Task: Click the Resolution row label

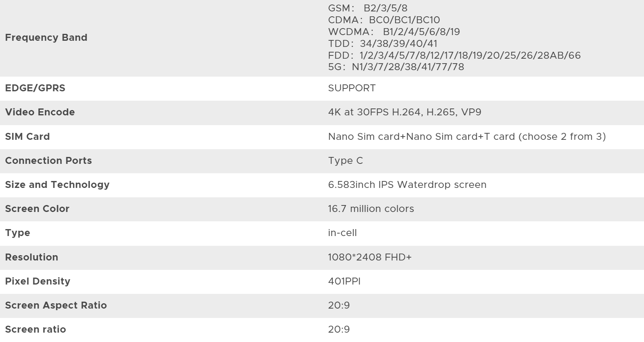Action: click(x=31, y=257)
